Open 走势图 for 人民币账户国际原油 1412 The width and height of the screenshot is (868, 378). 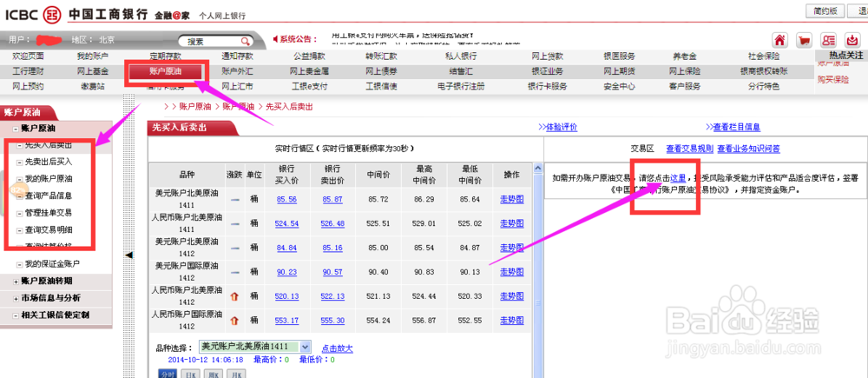(x=511, y=321)
